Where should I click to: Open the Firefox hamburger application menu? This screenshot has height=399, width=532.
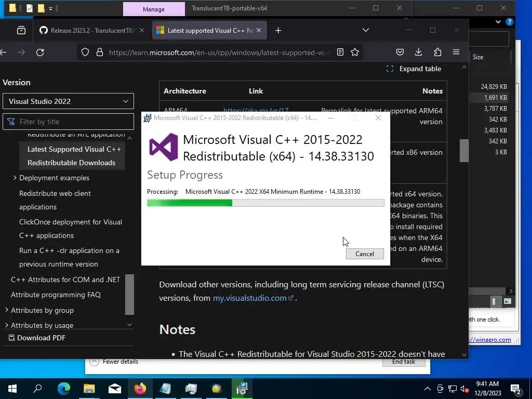pos(456,52)
